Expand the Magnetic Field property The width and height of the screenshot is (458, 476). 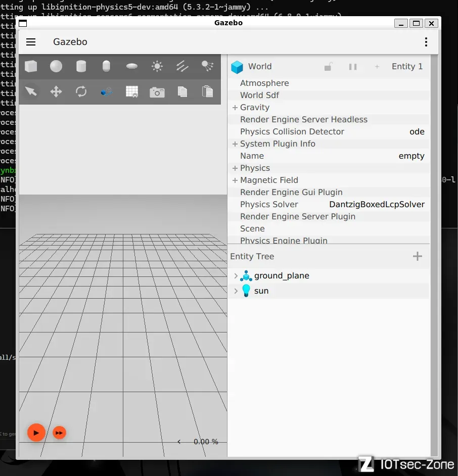click(x=235, y=180)
